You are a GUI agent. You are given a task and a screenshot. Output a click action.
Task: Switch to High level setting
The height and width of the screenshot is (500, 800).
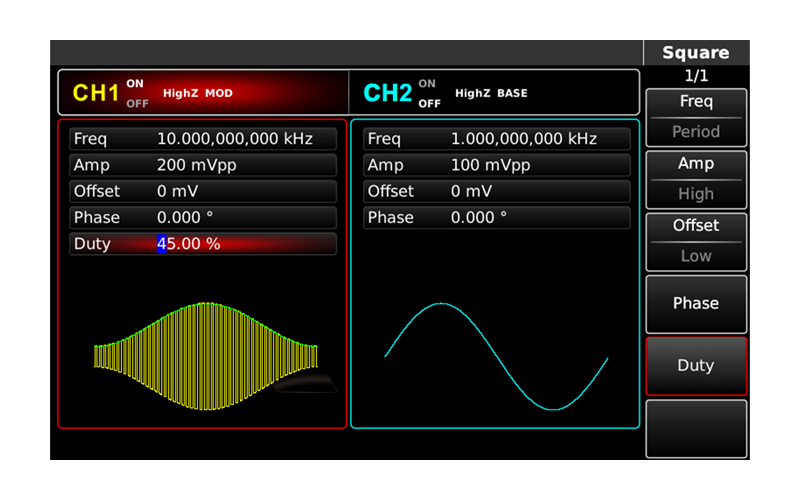(x=696, y=194)
